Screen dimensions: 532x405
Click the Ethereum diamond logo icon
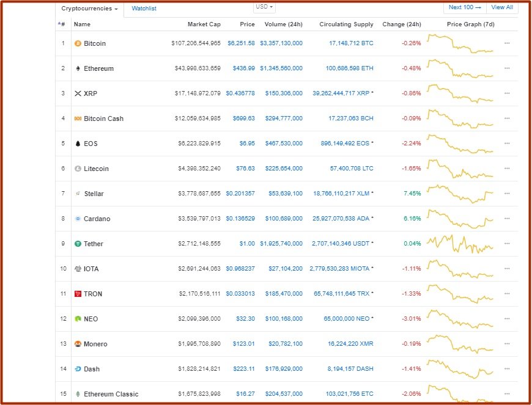pos(78,68)
